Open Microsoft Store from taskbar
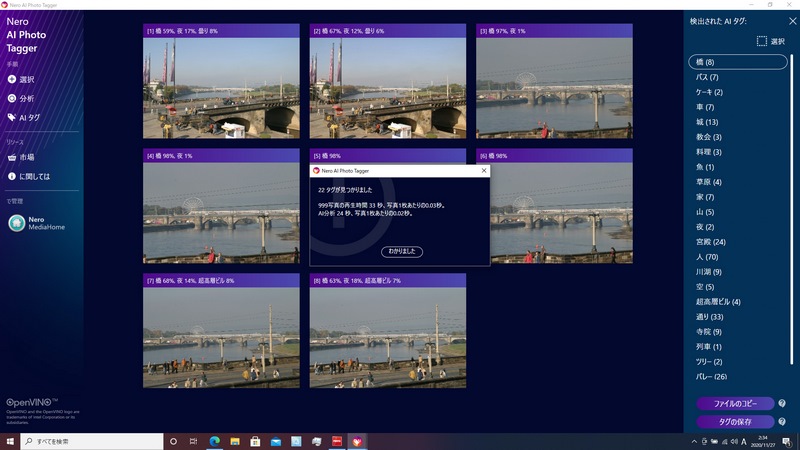This screenshot has height=450, width=800. [255, 441]
